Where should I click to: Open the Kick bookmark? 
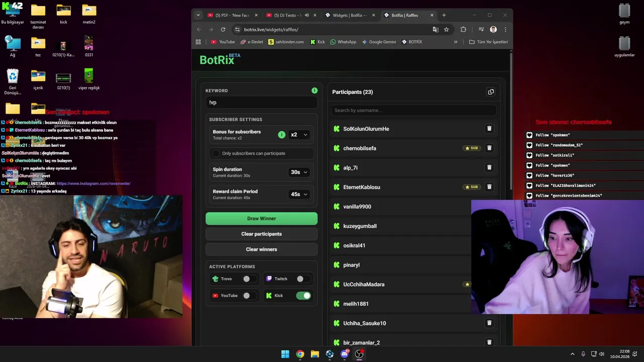click(317, 42)
